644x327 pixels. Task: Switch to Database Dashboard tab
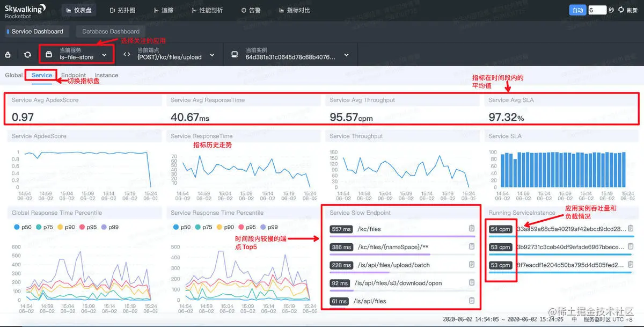111,31
